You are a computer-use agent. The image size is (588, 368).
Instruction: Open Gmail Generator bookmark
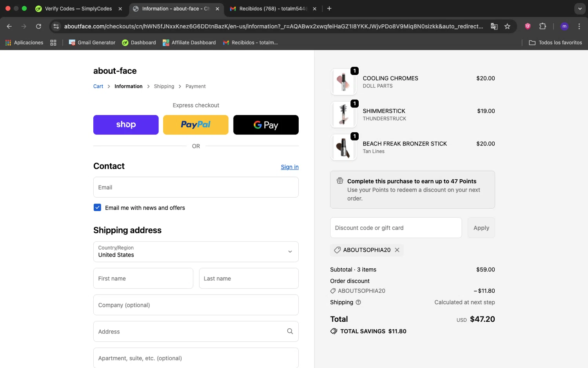[92, 42]
